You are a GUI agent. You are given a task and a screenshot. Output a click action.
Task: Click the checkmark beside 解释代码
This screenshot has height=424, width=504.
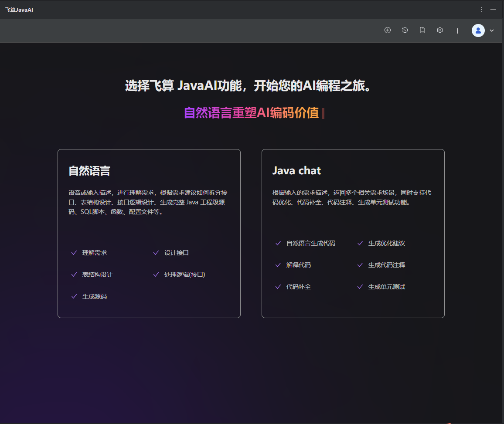click(x=278, y=265)
